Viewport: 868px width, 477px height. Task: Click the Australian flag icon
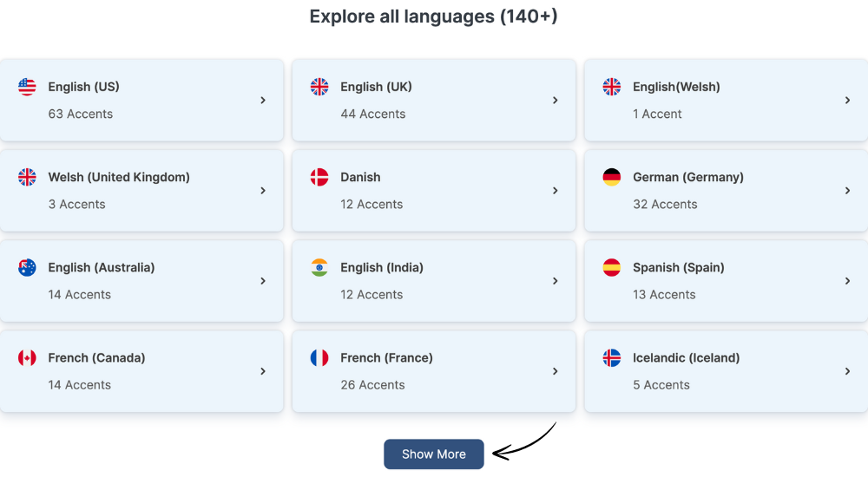coord(27,267)
